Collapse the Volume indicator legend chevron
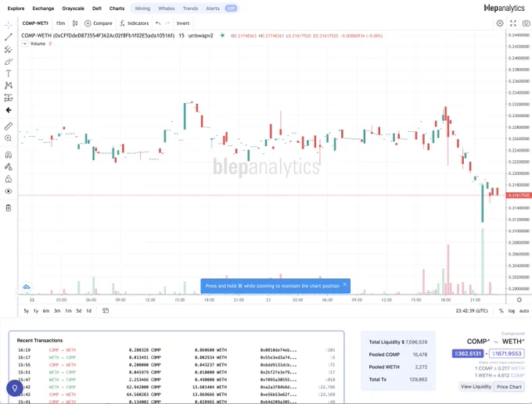532x404 pixels. tap(25, 44)
